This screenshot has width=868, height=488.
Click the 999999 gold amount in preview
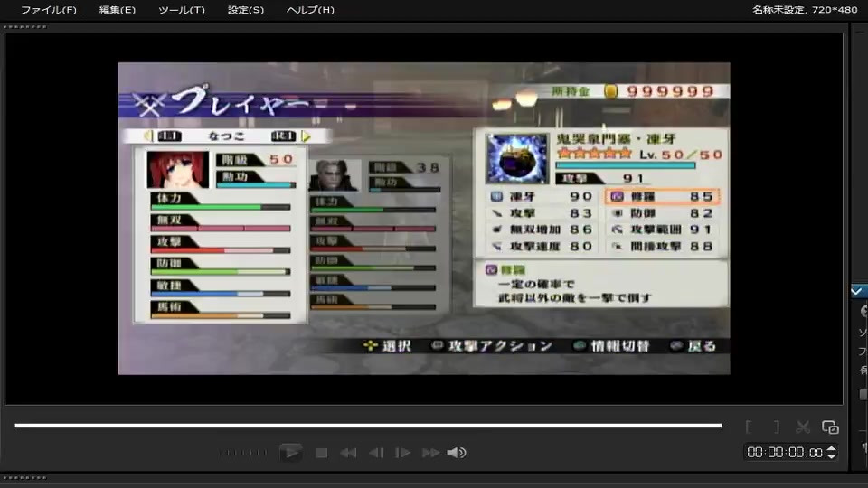pos(670,91)
